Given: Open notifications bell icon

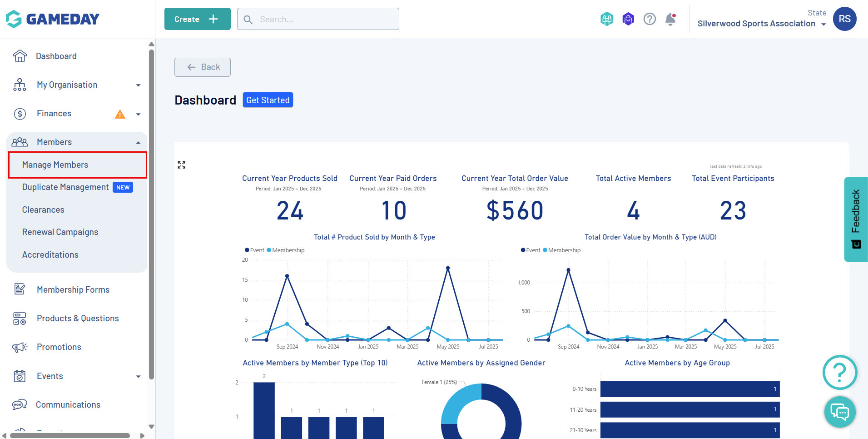Looking at the screenshot, I should (x=670, y=20).
